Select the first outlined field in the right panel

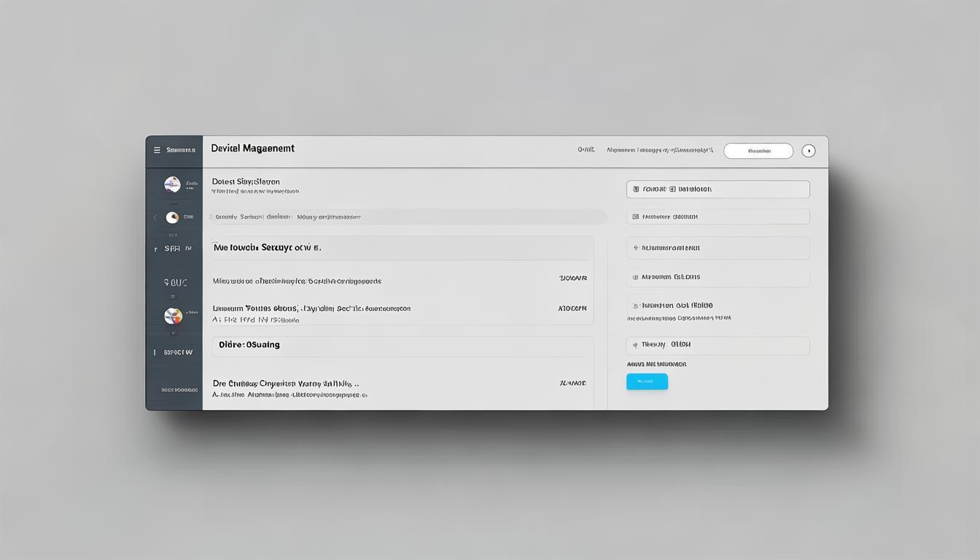pyautogui.click(x=717, y=189)
